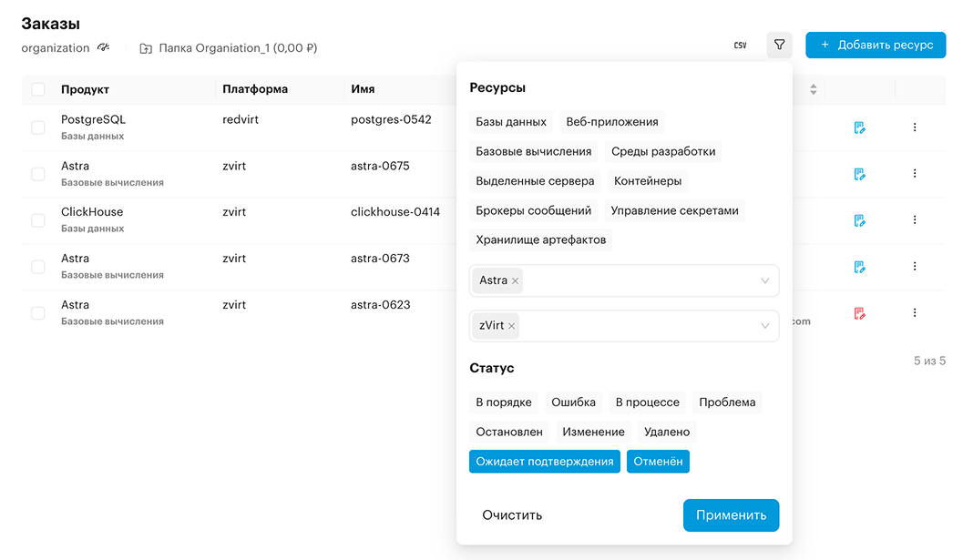The image size is (963, 560).
Task: Open edit icon in clickhouse-0414 row
Action: 859,220
